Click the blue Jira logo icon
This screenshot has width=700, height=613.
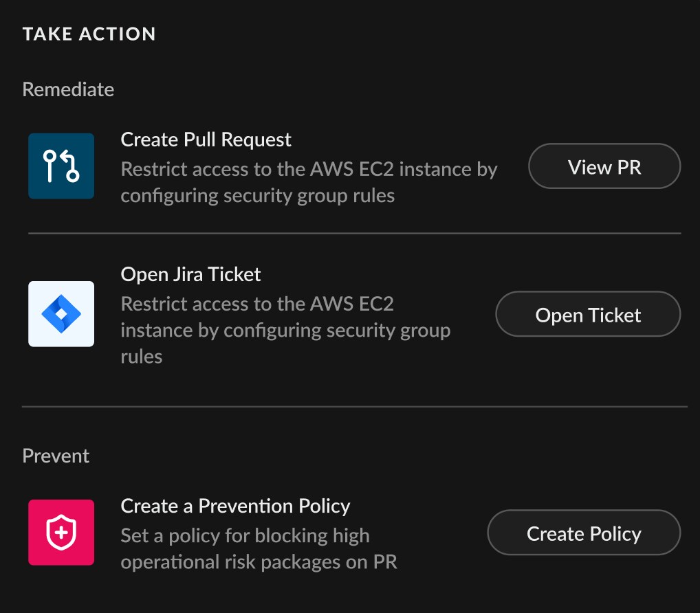tap(61, 314)
